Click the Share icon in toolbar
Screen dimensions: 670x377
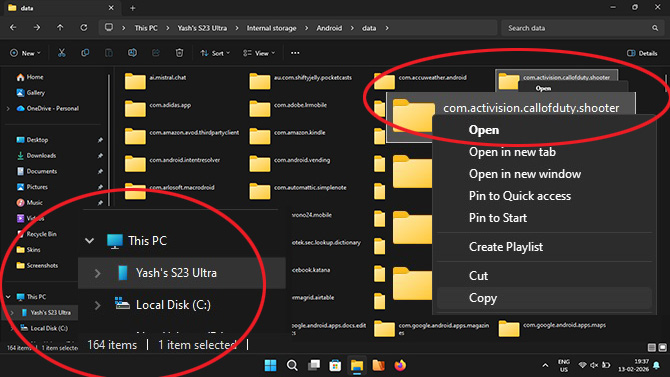[156, 53]
